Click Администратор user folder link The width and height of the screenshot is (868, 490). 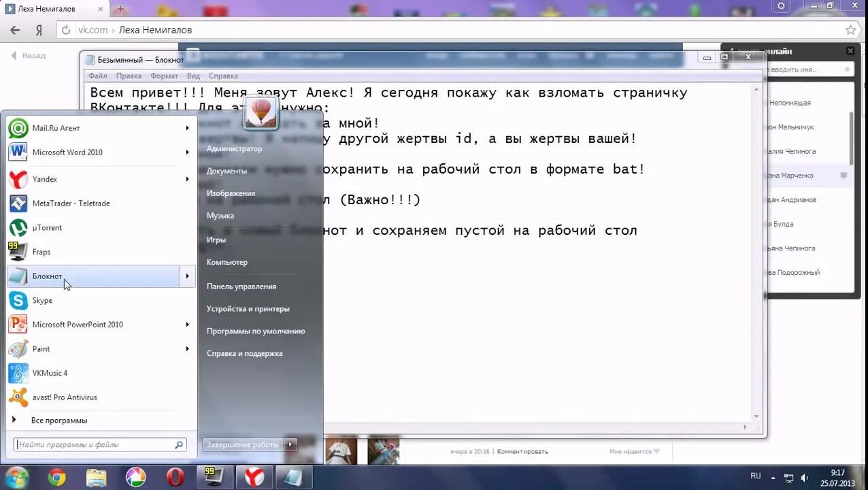pos(234,148)
